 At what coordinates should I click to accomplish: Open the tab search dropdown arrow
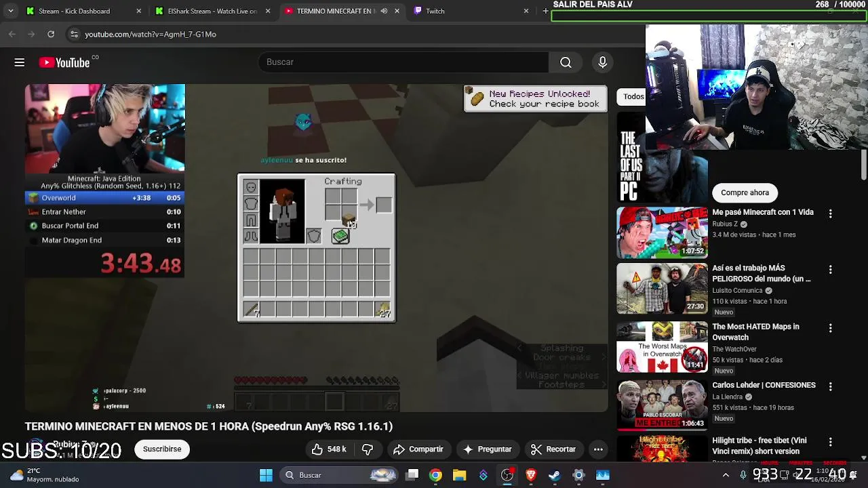click(10, 11)
